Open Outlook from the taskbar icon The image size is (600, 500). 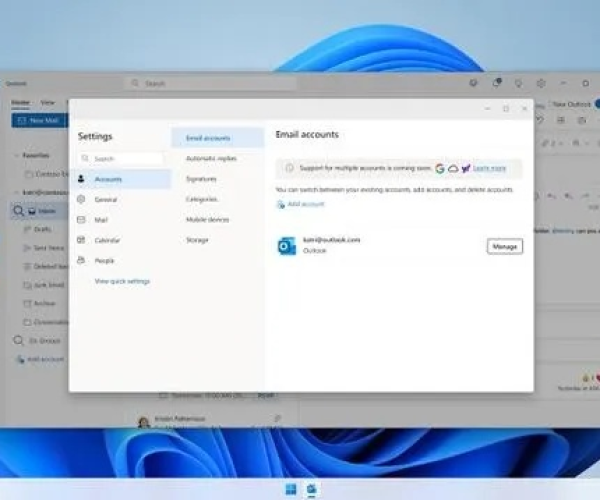[311, 489]
